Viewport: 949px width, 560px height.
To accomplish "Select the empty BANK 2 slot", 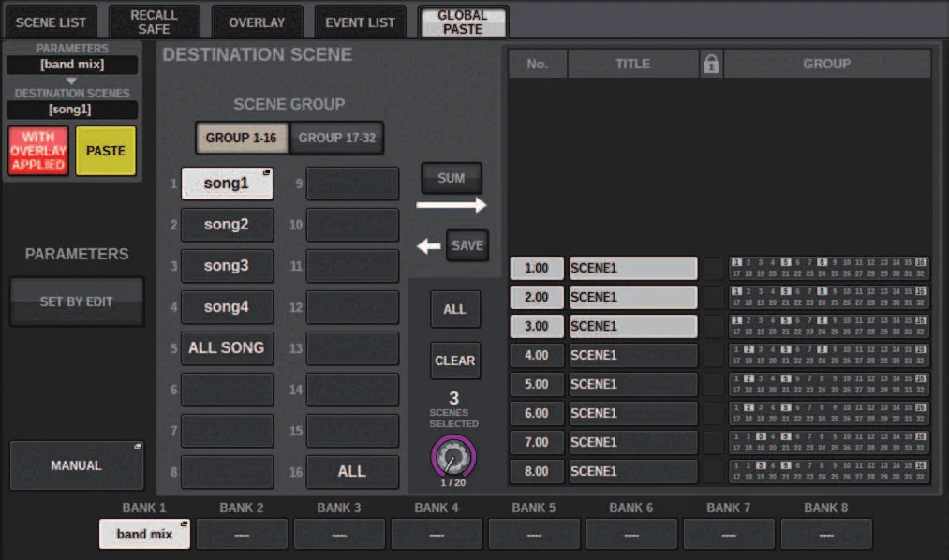I will pyautogui.click(x=242, y=534).
